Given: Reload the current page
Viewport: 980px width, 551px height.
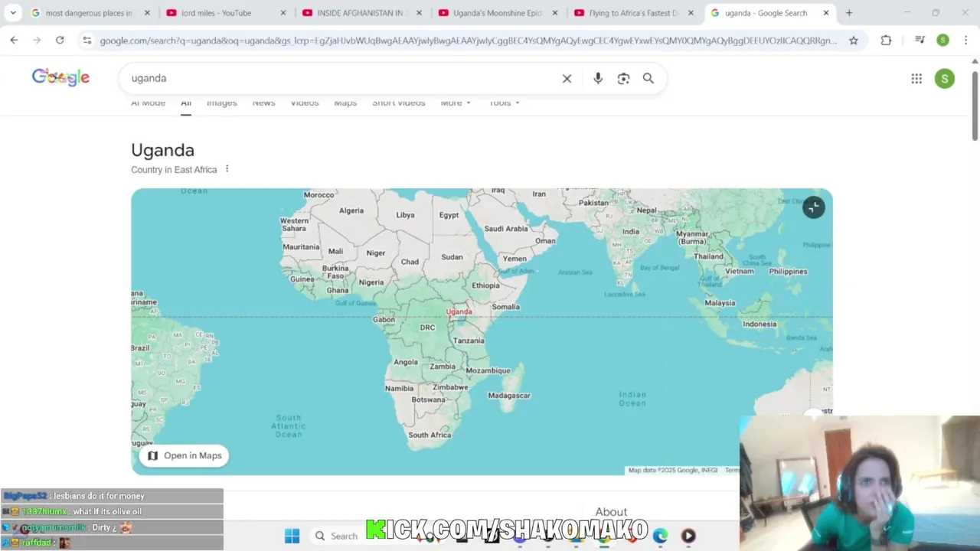Looking at the screenshot, I should 60,40.
